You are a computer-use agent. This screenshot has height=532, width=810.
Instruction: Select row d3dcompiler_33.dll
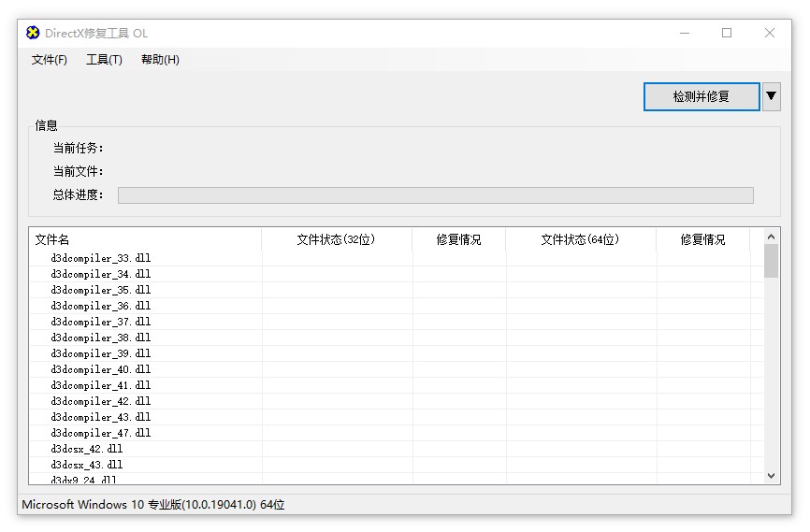point(397,258)
